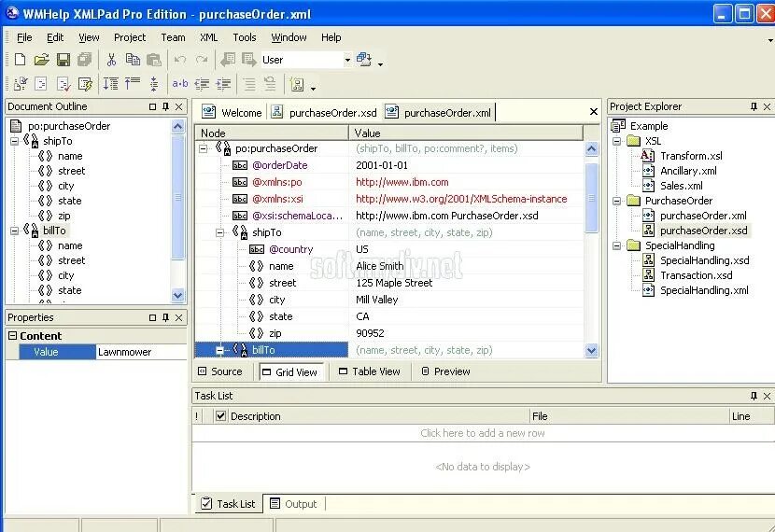Select the @orderDate attribute row
This screenshot has width=775, height=532.
tap(389, 165)
